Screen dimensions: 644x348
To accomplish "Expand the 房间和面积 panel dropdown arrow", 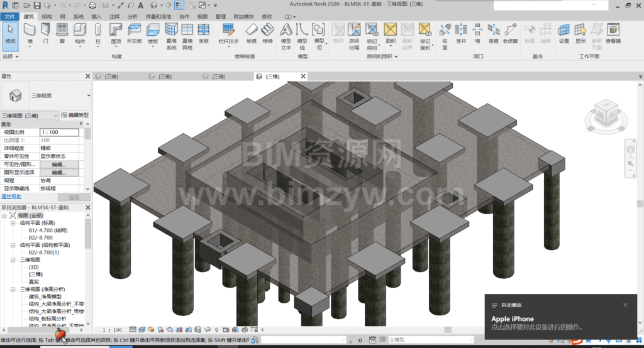I will [x=396, y=57].
